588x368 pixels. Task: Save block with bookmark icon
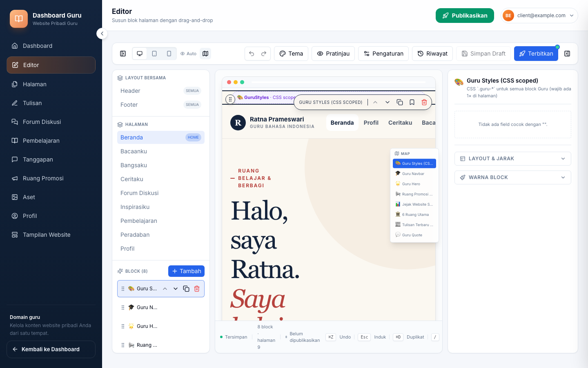click(412, 102)
